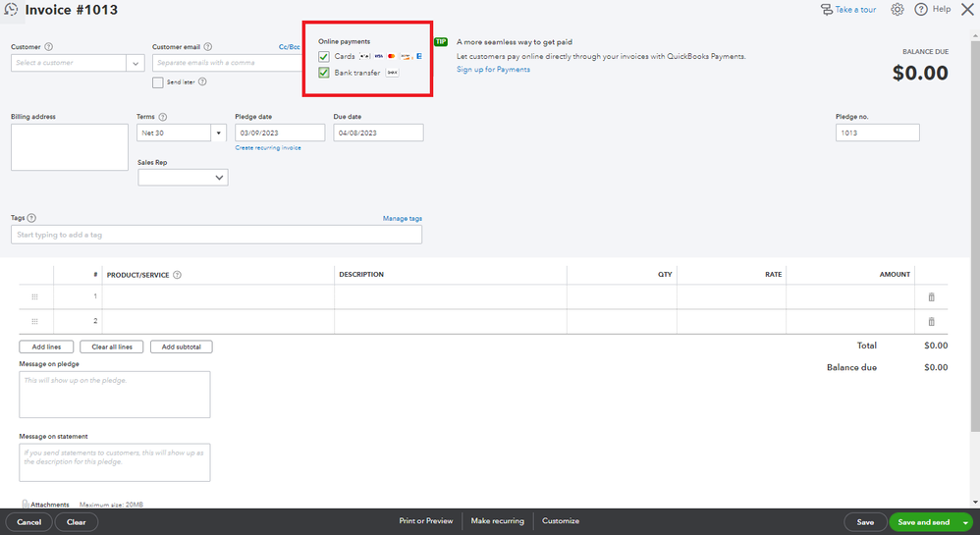Click the Clear all lines button

(x=112, y=347)
